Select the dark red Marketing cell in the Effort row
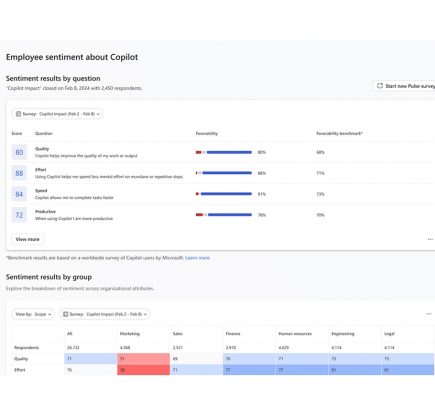Image resolution: width=435 pixels, height=415 pixels. click(x=143, y=370)
